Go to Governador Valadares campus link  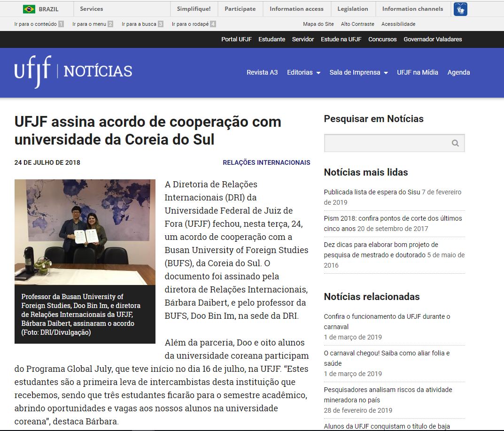click(433, 39)
